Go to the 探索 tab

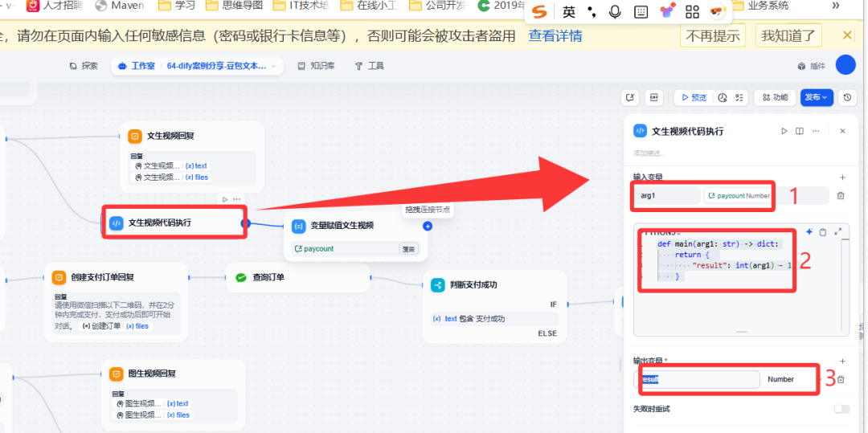click(84, 66)
